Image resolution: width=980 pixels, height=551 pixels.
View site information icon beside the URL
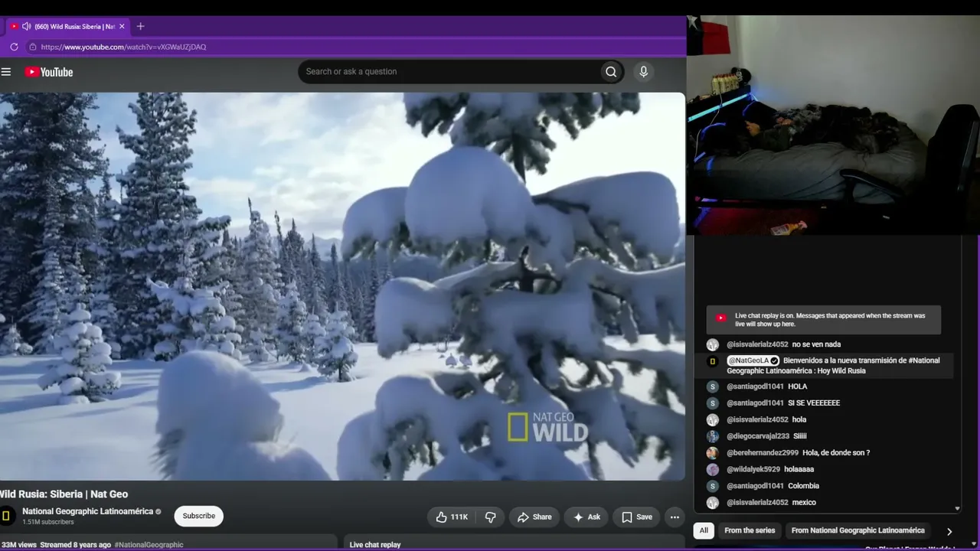click(32, 47)
